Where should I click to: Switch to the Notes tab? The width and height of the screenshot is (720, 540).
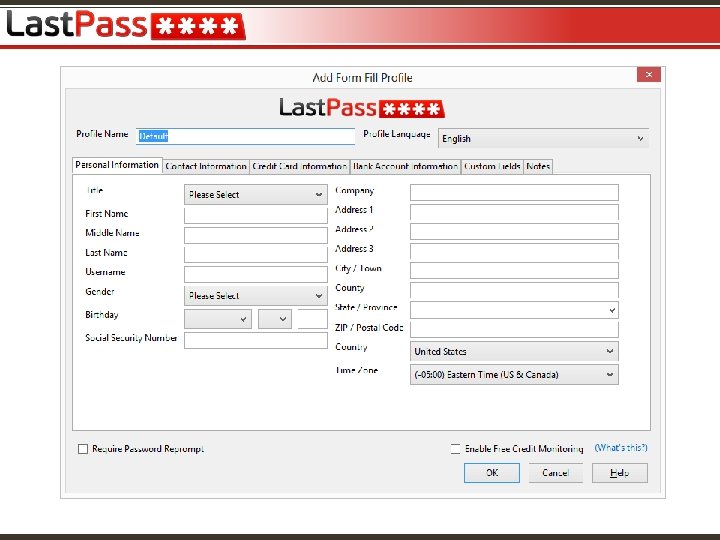[x=538, y=166]
